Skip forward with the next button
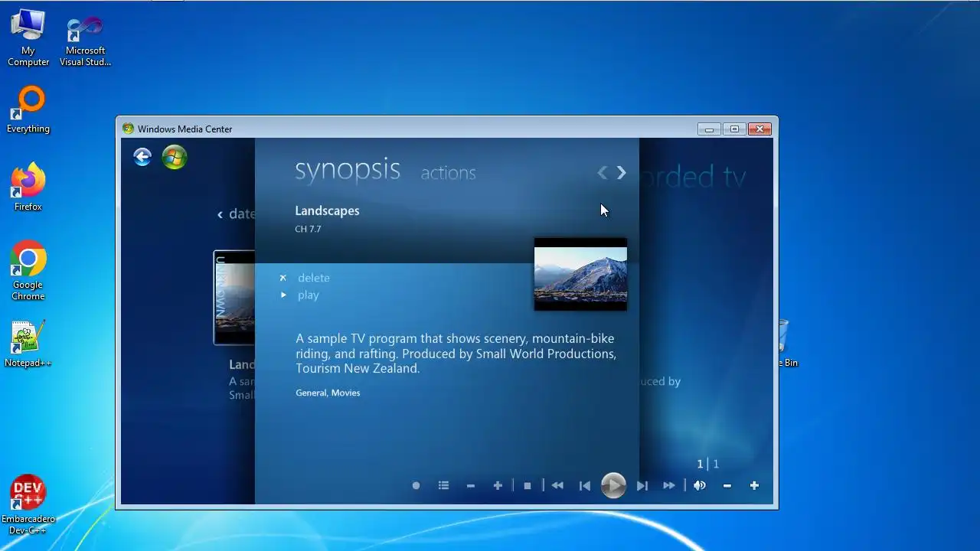This screenshot has width=980, height=551. tap(642, 486)
